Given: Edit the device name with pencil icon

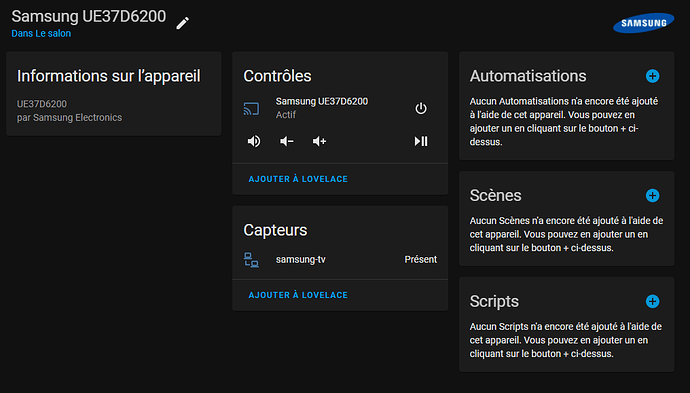Looking at the screenshot, I should coord(183,23).
